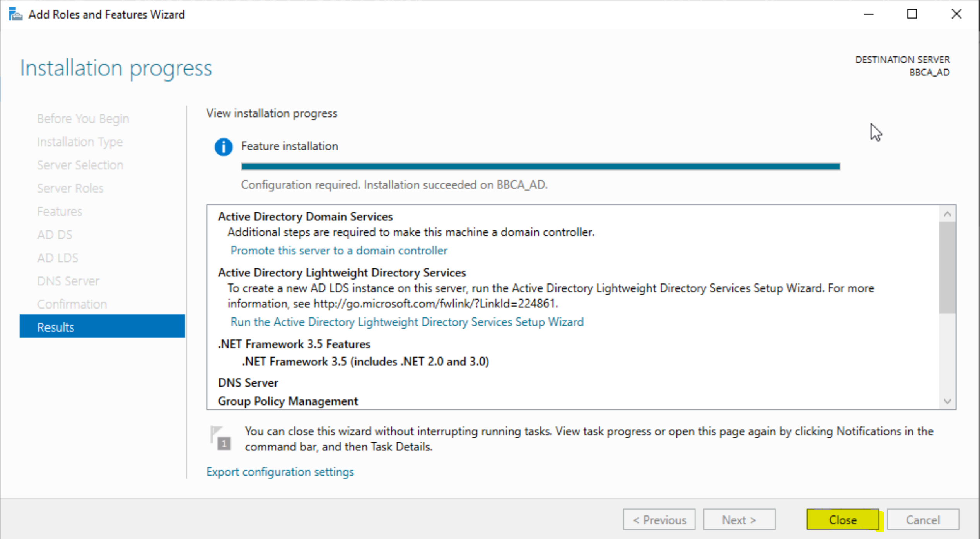Click '.NET Framework 3.5 (includes .NET 2.0 and 3.0)'
980x539 pixels.
point(365,362)
